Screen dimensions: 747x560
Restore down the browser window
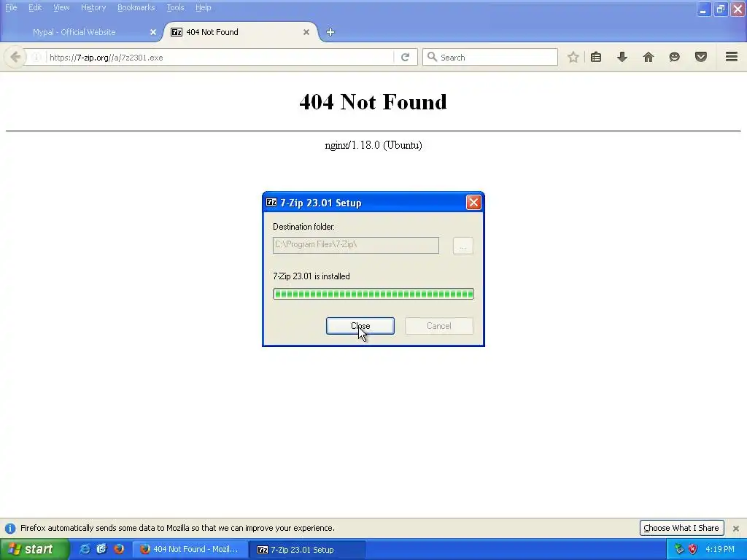720,9
